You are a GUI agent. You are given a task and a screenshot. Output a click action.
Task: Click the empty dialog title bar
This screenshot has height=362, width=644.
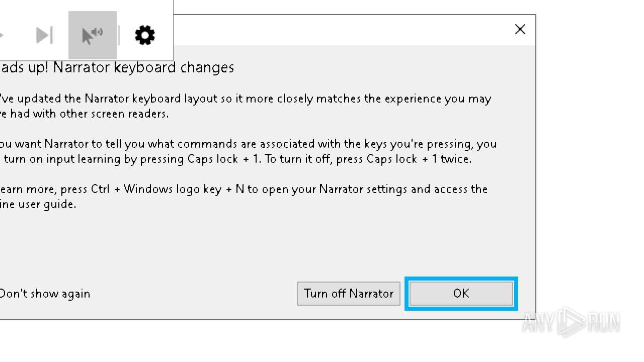pos(342,30)
